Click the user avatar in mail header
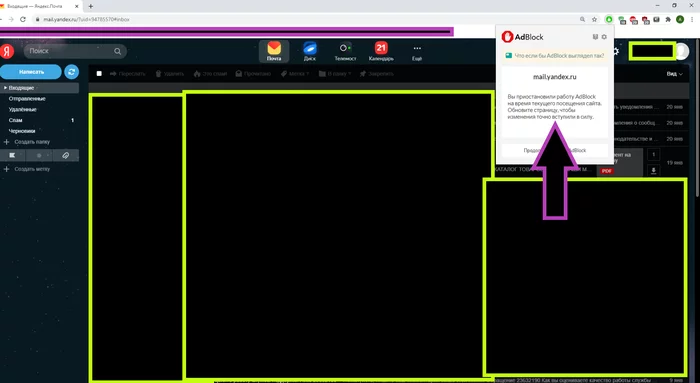 point(682,51)
